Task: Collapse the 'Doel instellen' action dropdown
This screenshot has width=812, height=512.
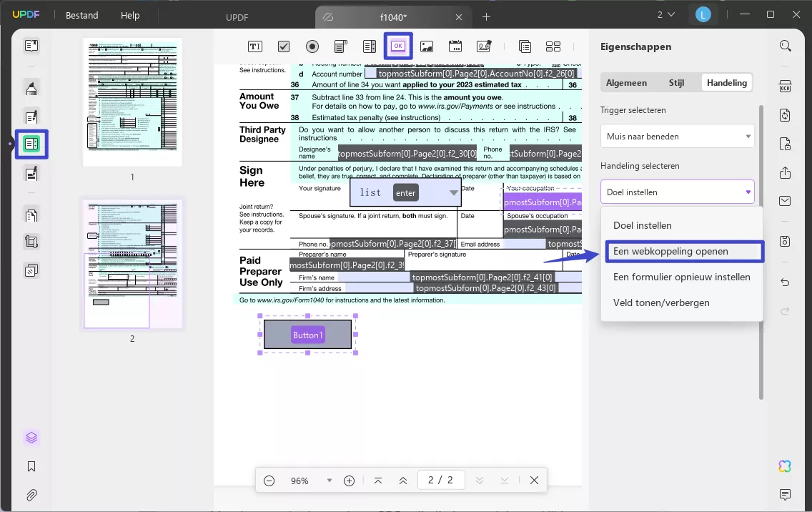Action: point(678,192)
